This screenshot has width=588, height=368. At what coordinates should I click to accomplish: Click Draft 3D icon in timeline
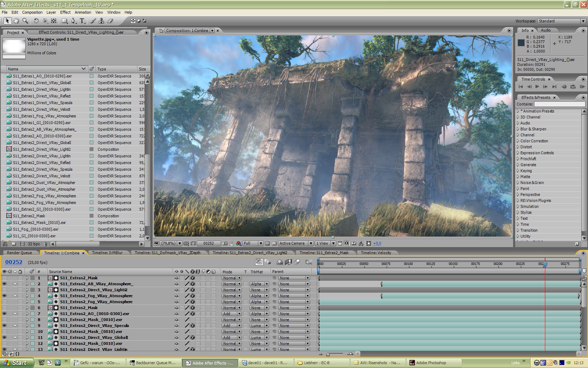pos(268,262)
